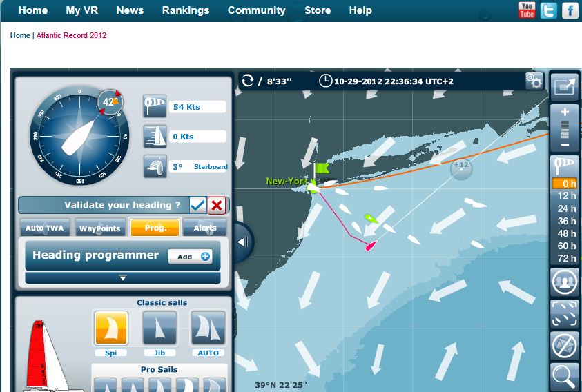Viewport: 582px width, 392px height.
Task: Add a new heading program entry
Action: (191, 257)
